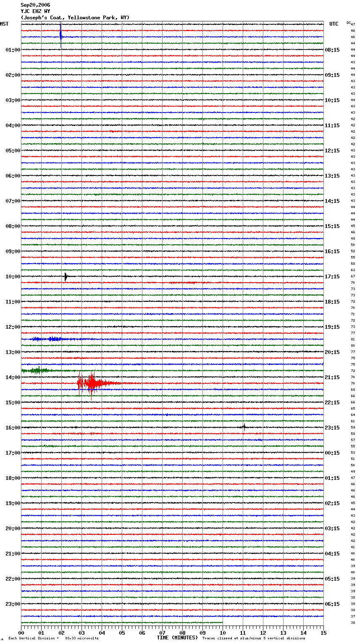
Task: Click the Joseph's Coat, Yellowstone Park location title
Action: 75,18
